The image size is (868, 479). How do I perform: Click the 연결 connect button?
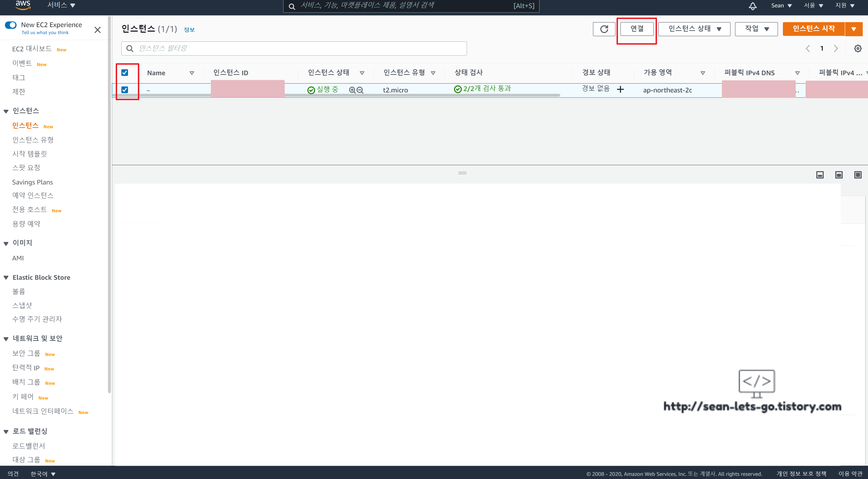(637, 29)
